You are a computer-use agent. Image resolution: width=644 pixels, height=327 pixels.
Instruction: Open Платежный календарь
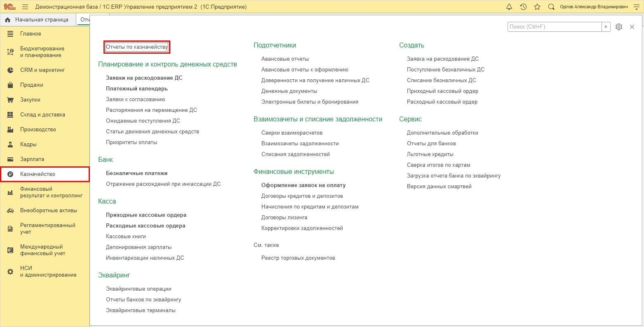[136, 89]
